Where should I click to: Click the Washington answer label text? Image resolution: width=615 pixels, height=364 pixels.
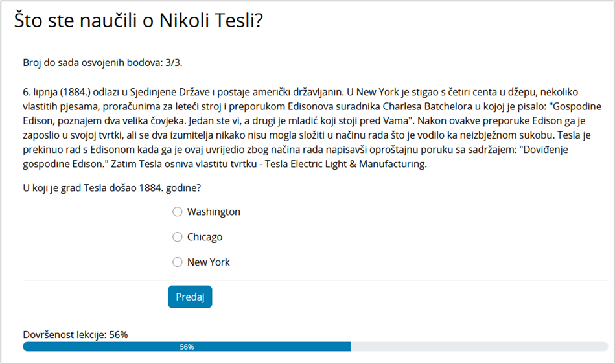[213, 212]
